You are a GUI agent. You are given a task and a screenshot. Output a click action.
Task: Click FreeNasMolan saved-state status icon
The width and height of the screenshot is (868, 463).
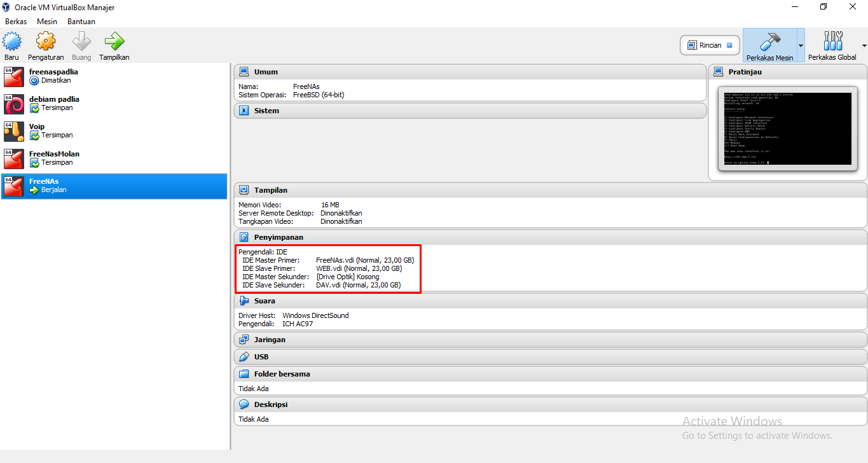coord(34,163)
